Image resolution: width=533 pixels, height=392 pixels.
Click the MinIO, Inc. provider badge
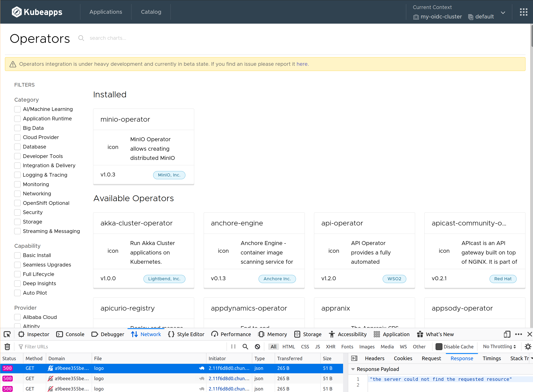169,175
